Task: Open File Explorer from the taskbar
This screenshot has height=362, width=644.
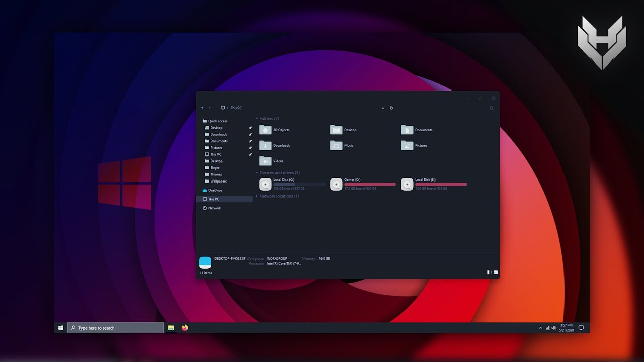Action: pyautogui.click(x=171, y=328)
